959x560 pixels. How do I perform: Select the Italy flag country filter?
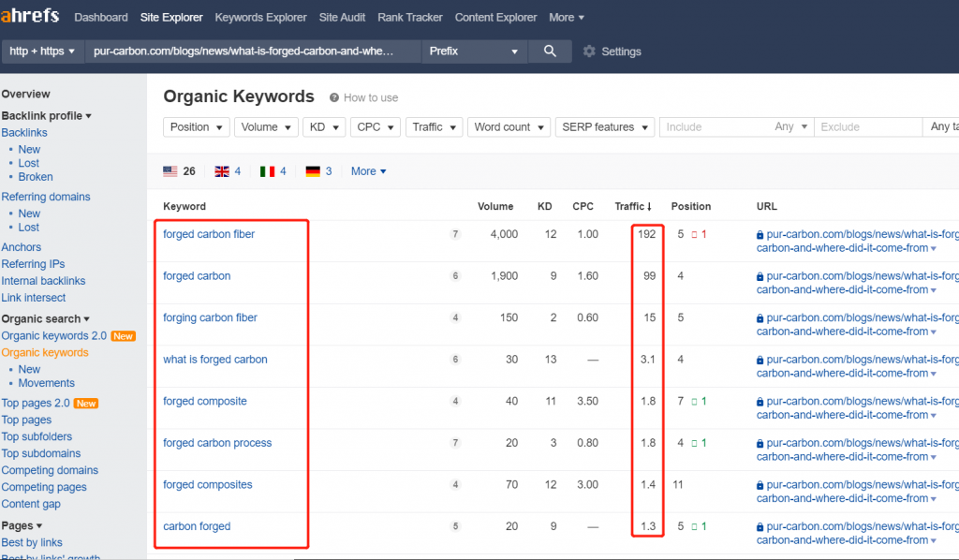pos(267,171)
